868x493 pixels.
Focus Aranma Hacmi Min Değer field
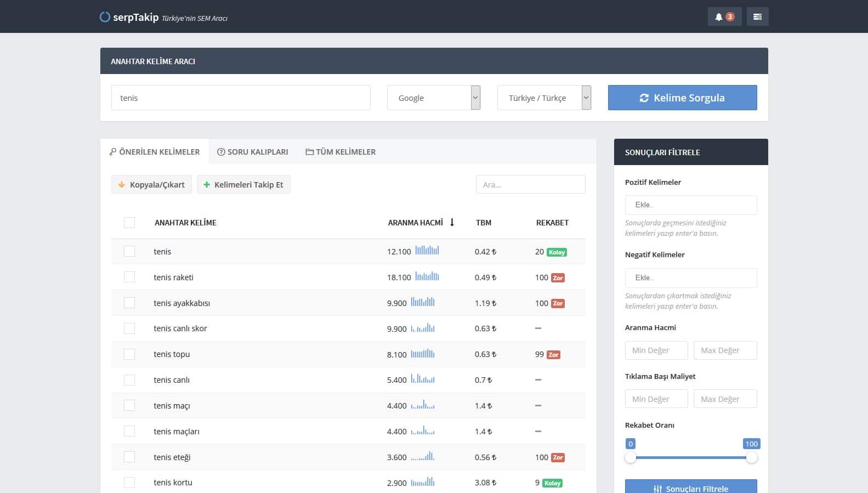pyautogui.click(x=656, y=350)
